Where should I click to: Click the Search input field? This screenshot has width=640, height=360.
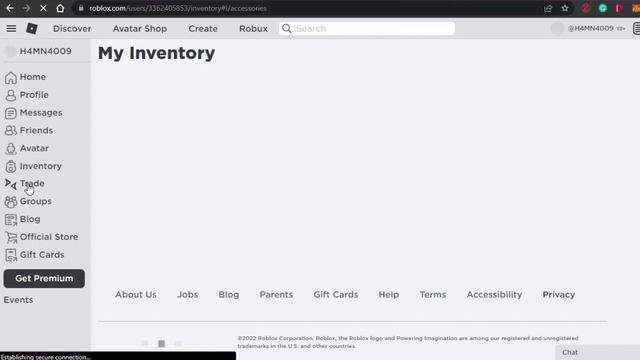pos(367,28)
